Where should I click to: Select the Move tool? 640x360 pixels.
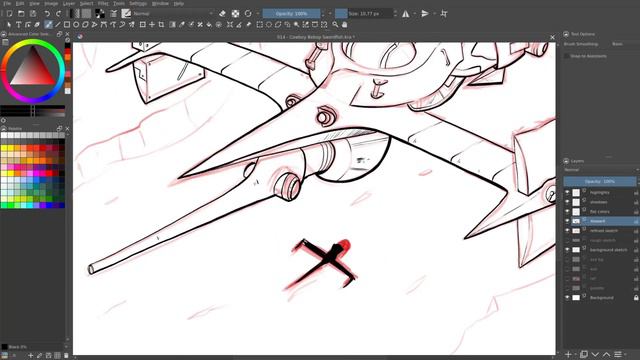(152, 24)
